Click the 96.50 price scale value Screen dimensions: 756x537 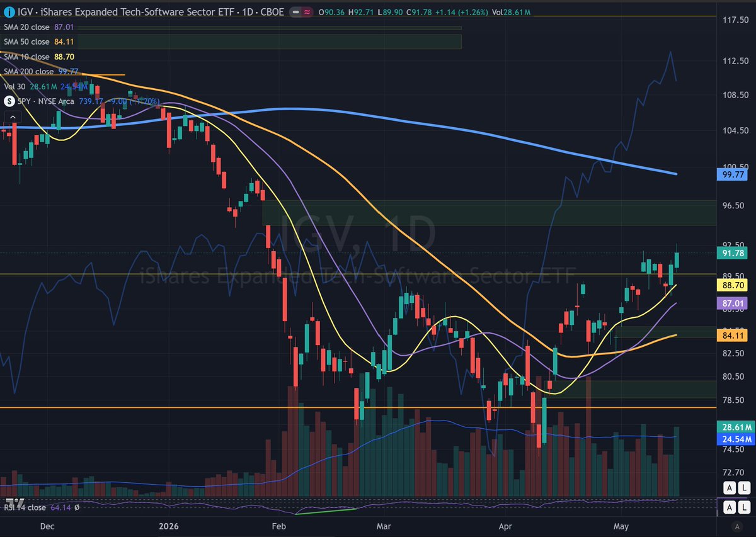(x=735, y=205)
